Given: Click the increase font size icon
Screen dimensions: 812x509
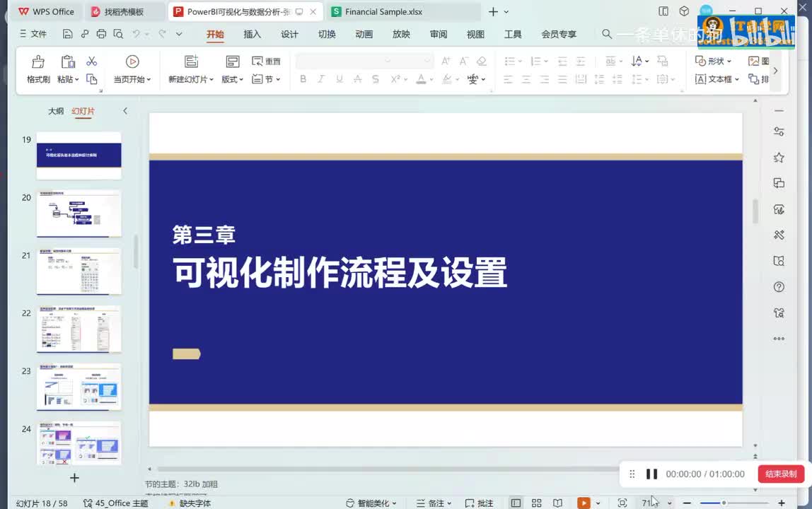Looking at the screenshot, I should pyautogui.click(x=446, y=61).
